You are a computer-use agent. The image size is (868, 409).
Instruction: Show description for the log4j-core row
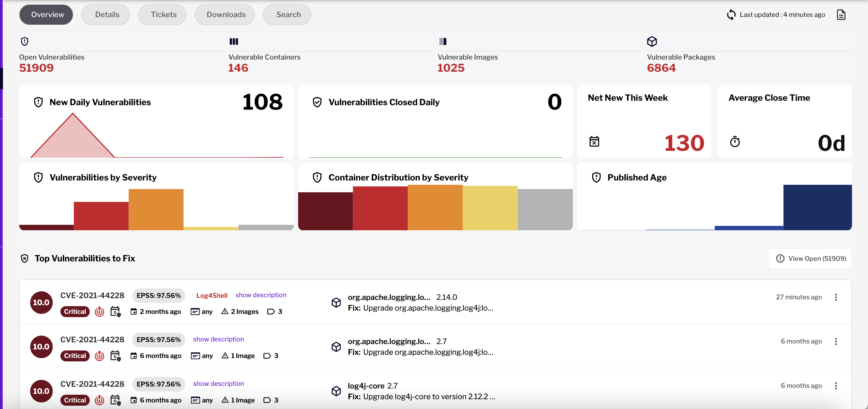click(218, 384)
